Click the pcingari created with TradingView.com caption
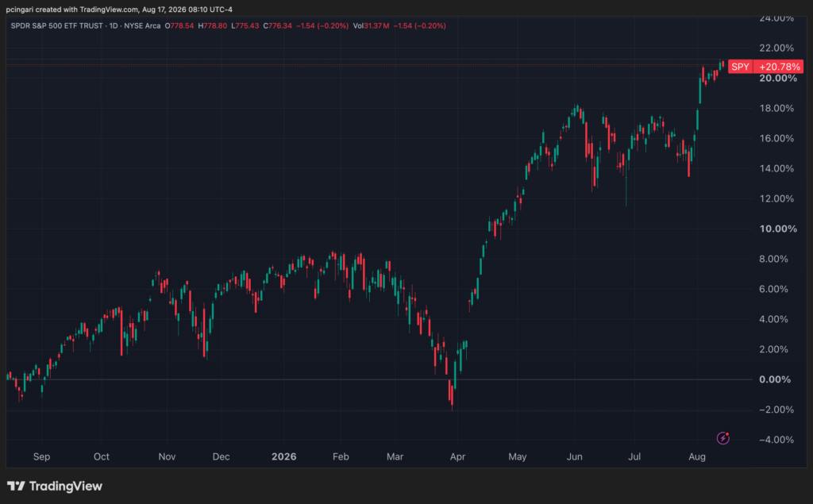The height and width of the screenshot is (504, 813). (119, 10)
